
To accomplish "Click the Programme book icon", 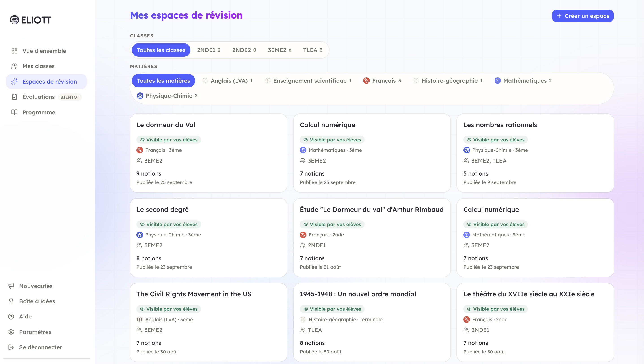I will pyautogui.click(x=15, y=112).
